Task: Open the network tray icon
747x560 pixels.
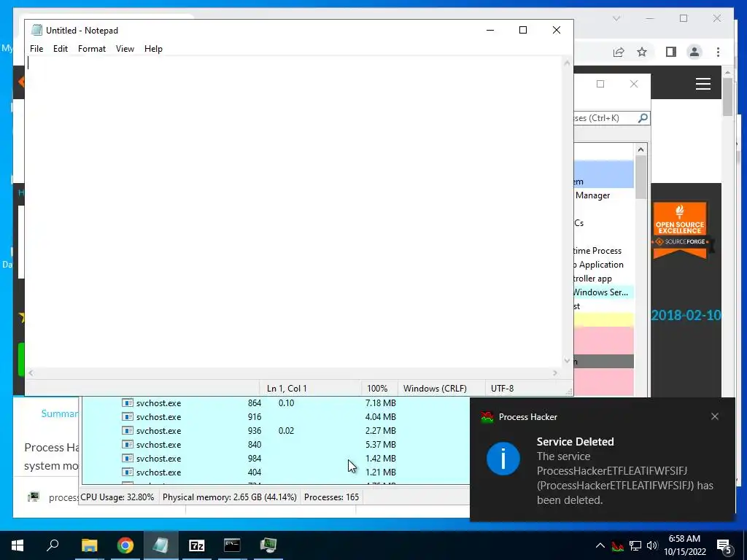Action: (x=635, y=545)
